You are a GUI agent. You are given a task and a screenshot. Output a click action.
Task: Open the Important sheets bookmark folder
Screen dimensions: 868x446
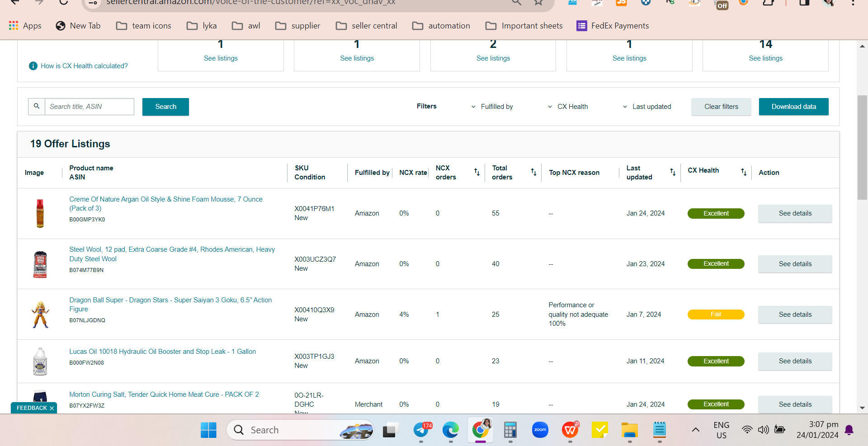tap(524, 26)
